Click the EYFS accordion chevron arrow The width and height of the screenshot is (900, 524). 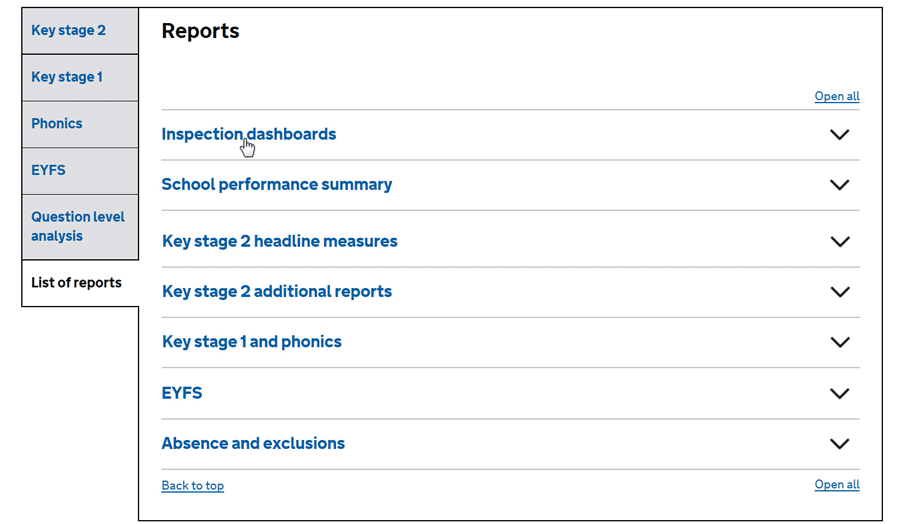point(839,394)
